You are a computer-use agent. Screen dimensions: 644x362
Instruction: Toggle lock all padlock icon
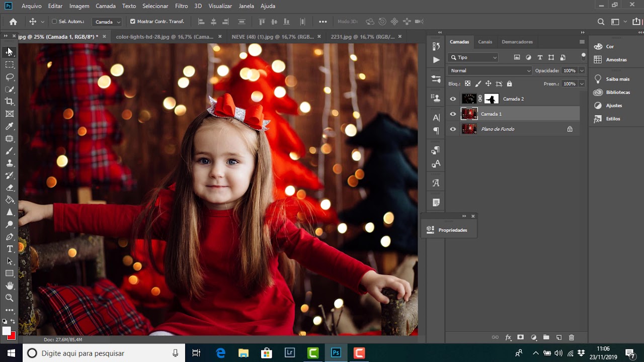tap(509, 84)
